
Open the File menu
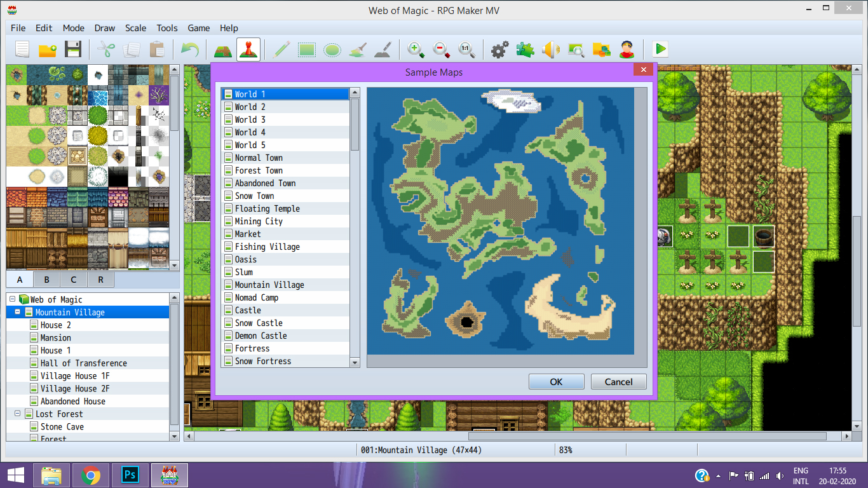point(18,28)
